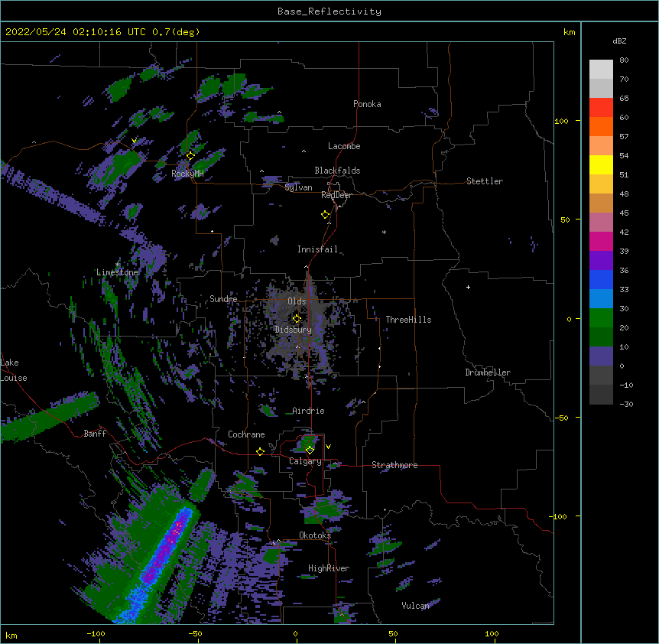Select the light green 20-30 dBZ legend swatch
Screen dimensions: 659x644
601,318
